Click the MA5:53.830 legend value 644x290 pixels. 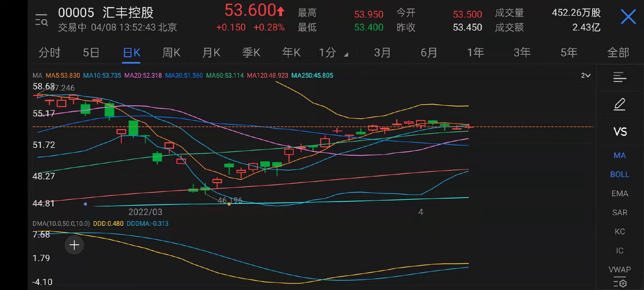click(x=63, y=75)
